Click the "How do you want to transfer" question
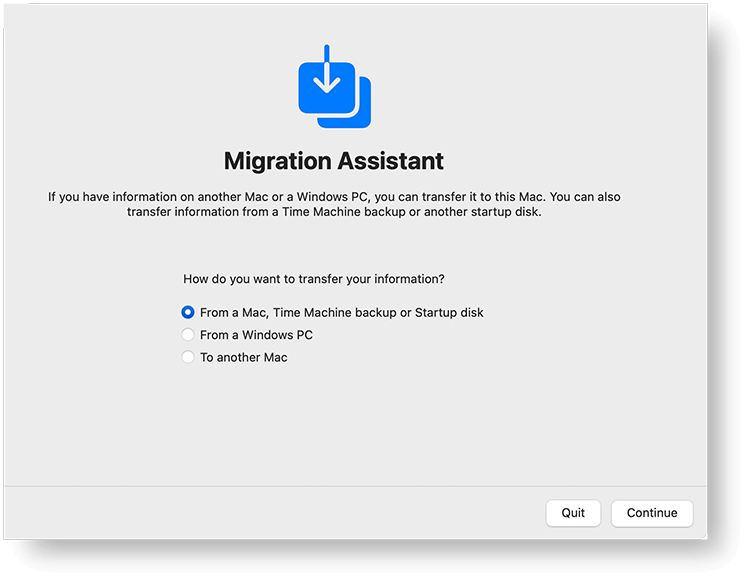Image resolution: width=750 pixels, height=582 pixels. pyautogui.click(x=314, y=279)
